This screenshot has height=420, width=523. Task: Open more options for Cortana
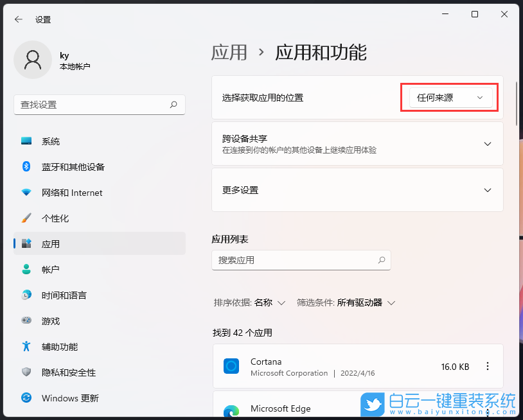click(488, 366)
